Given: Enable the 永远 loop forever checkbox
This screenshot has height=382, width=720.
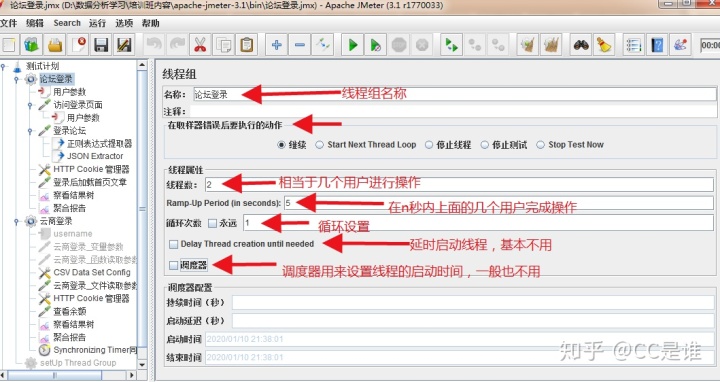Looking at the screenshot, I should click(212, 224).
